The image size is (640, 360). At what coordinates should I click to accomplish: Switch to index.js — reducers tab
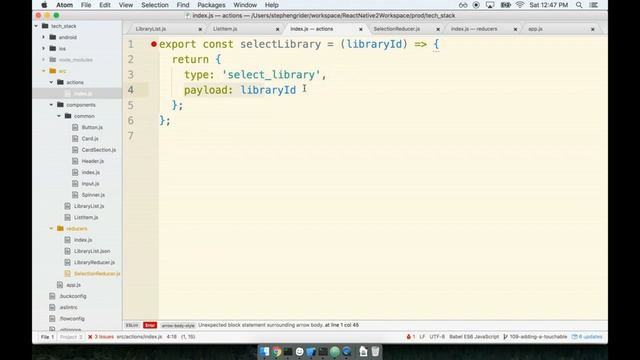coord(474,29)
